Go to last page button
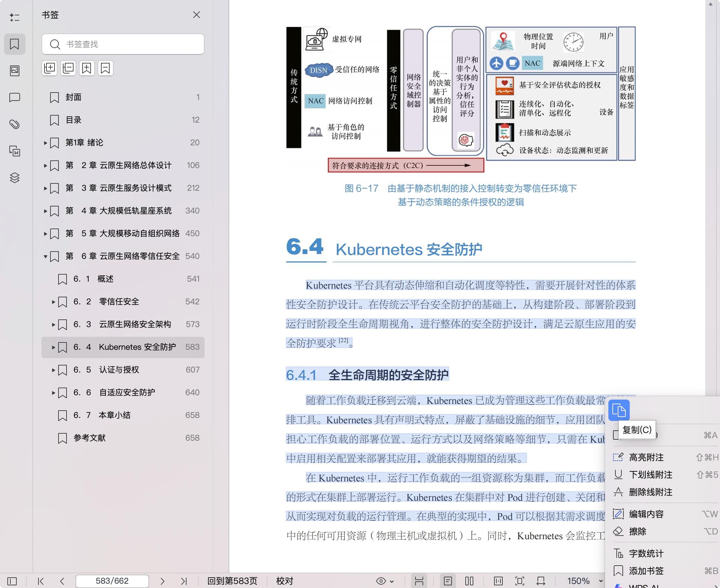 coord(184,581)
